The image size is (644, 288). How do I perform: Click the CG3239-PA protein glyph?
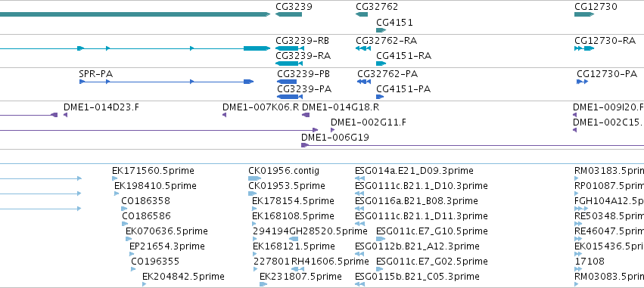[x=290, y=97]
